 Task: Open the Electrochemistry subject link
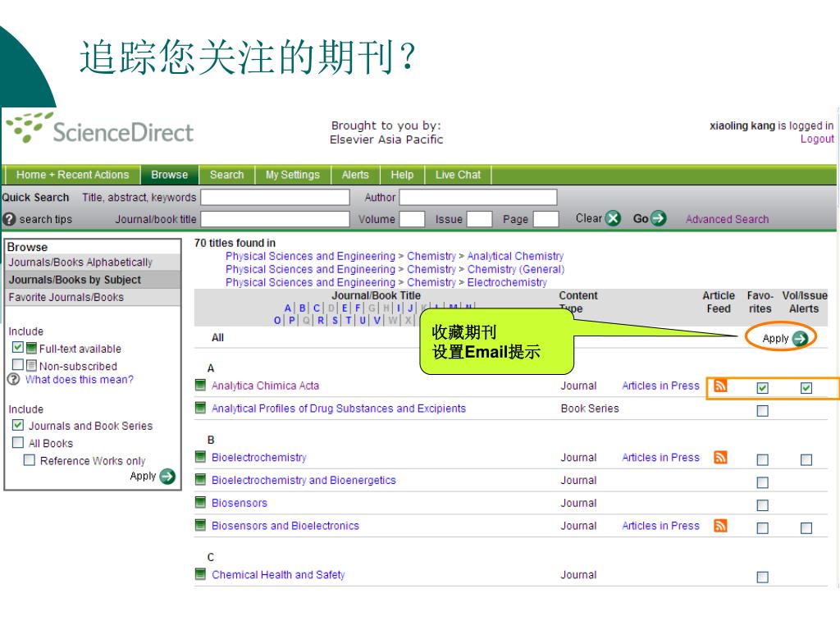[x=507, y=282]
